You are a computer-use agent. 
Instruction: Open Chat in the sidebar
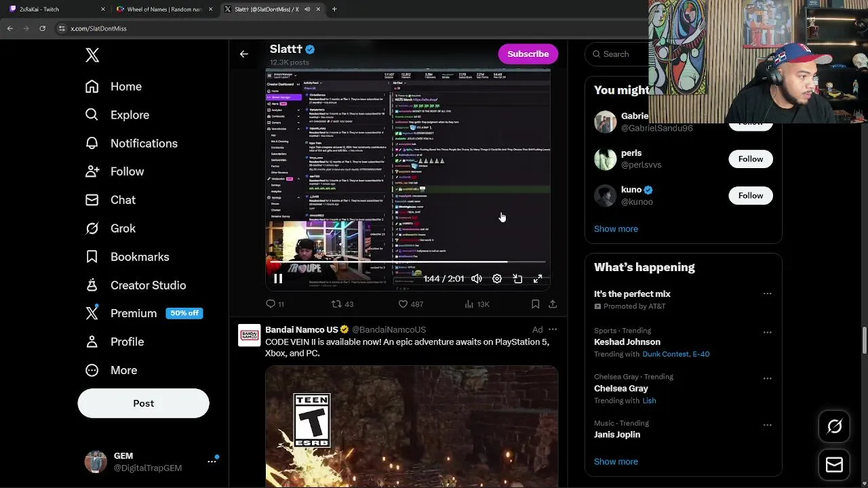coord(111,201)
